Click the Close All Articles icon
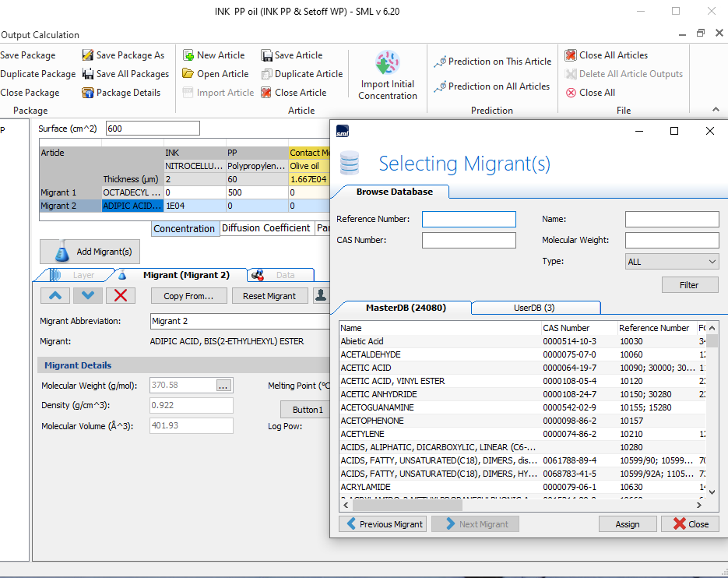 571,55
